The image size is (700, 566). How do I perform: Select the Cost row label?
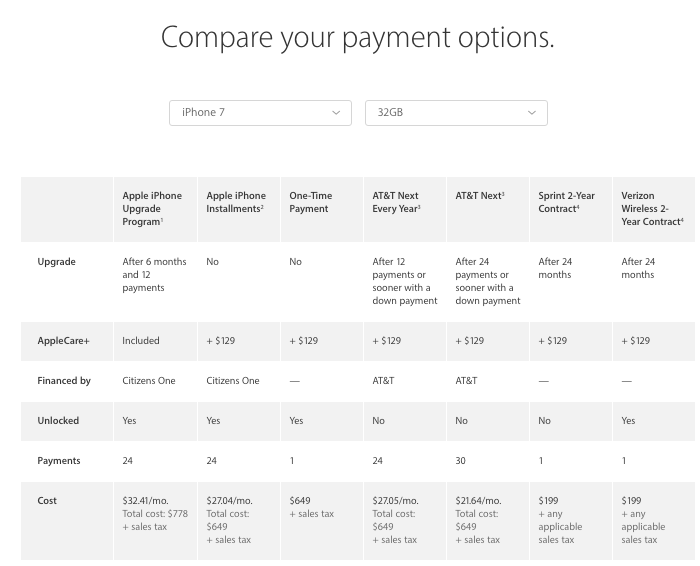(48, 501)
